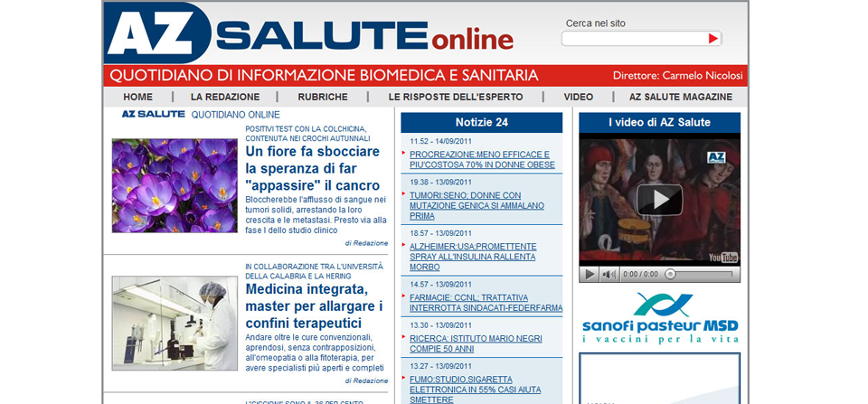Click the summary 'Bloccherebbe l'afflusso di sangue'
This screenshot has height=404, width=868.
[x=316, y=215]
